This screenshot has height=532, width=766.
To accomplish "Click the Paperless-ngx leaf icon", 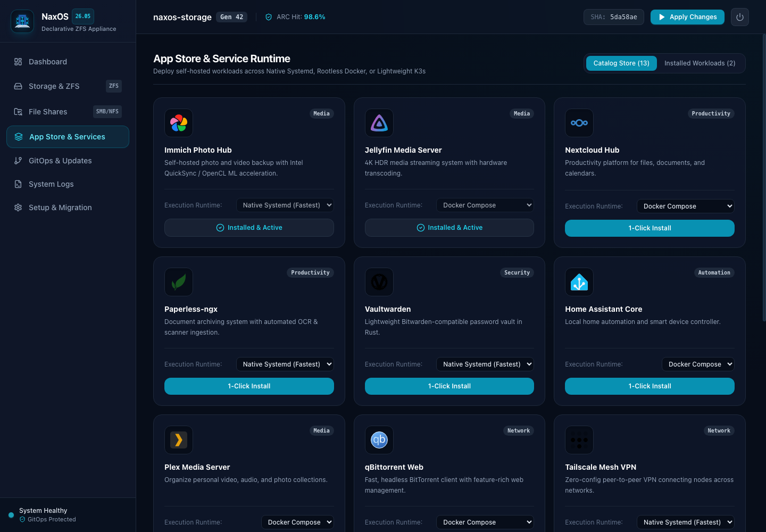I will click(179, 282).
